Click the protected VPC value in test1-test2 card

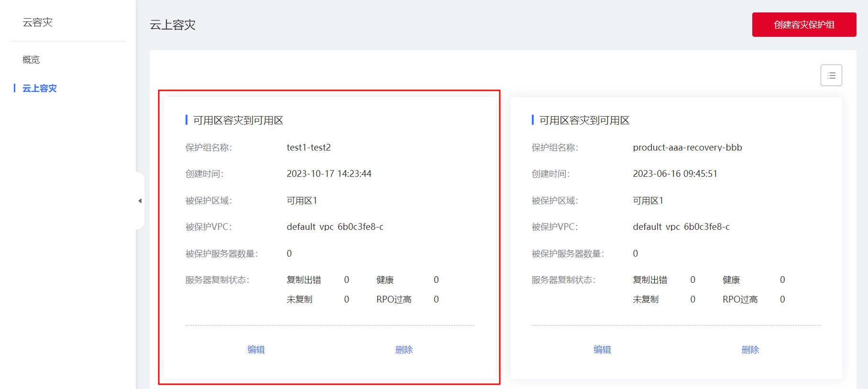click(335, 227)
